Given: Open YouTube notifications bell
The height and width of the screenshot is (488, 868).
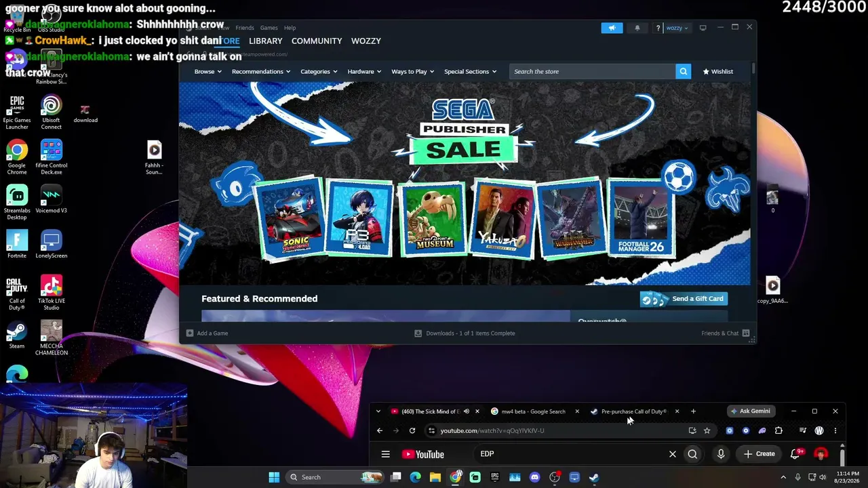Looking at the screenshot, I should tap(795, 454).
